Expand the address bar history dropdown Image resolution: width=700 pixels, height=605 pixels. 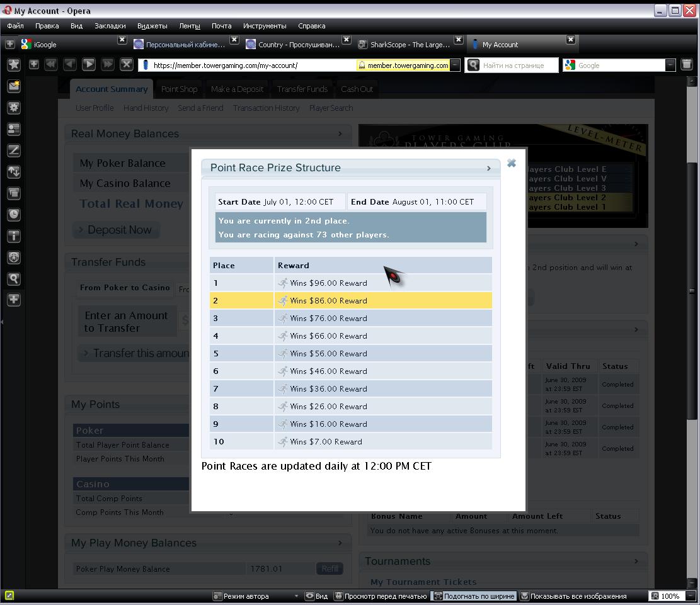(455, 65)
